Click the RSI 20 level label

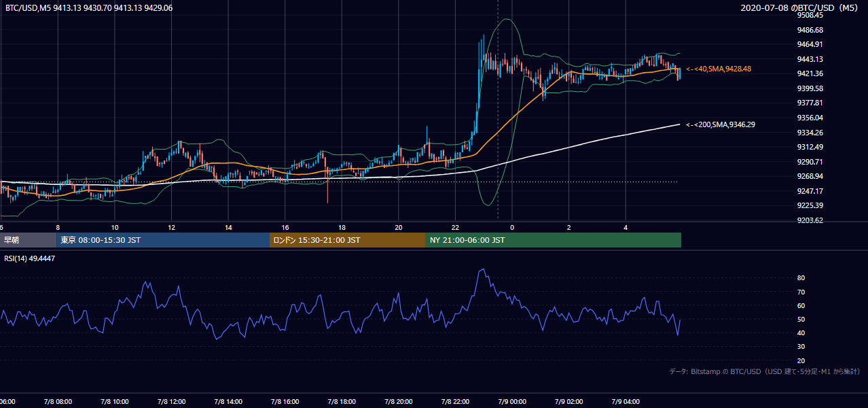coord(801,361)
